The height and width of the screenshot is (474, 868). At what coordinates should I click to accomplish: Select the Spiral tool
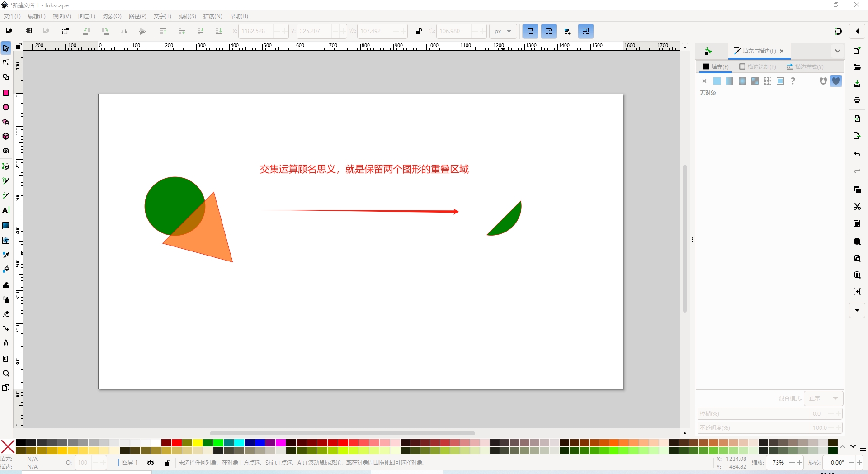[x=6, y=151]
